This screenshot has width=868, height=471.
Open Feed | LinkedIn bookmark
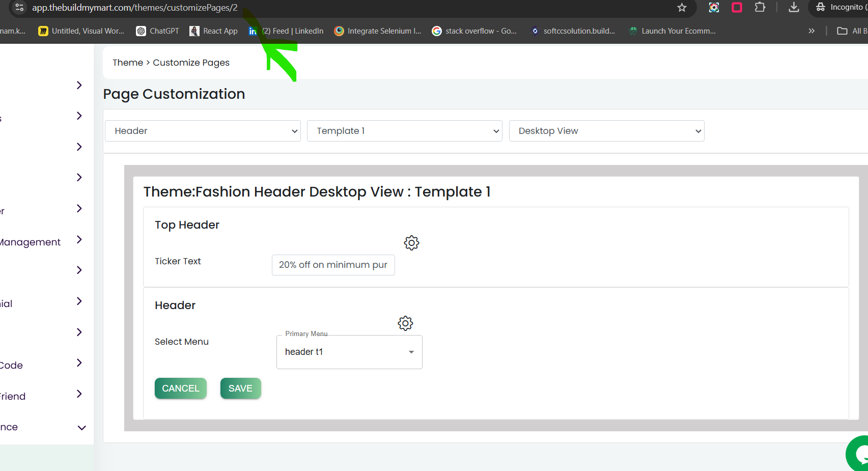click(x=286, y=31)
